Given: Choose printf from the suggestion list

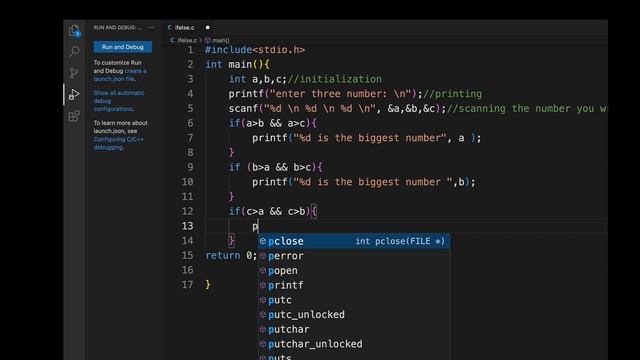Looking at the screenshot, I should click(354, 285).
